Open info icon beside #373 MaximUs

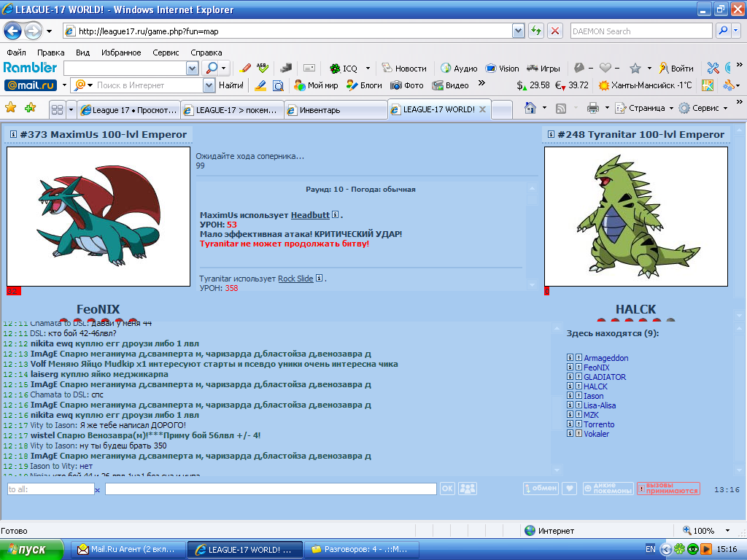tap(13, 134)
